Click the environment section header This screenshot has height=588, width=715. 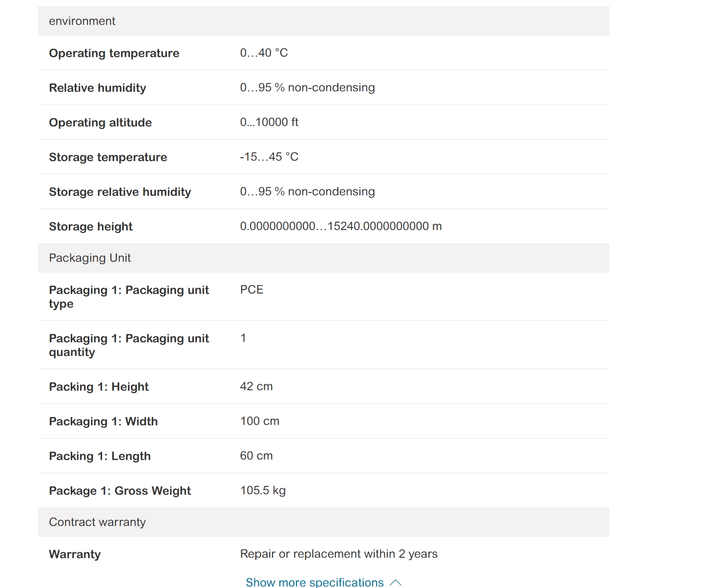coord(82,21)
